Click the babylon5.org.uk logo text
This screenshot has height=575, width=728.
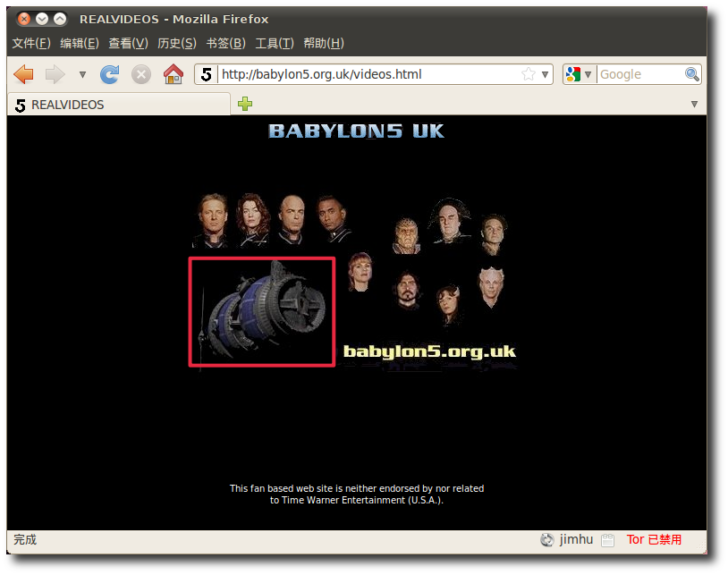click(x=429, y=351)
